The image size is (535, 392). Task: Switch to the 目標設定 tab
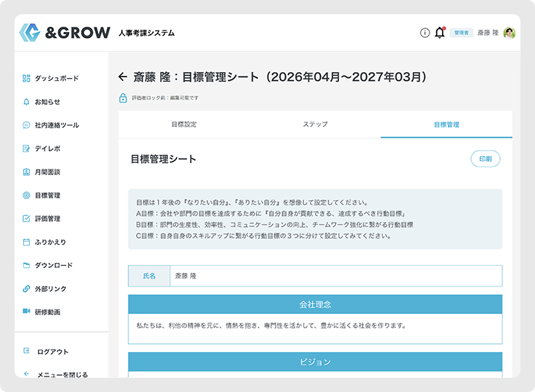184,125
